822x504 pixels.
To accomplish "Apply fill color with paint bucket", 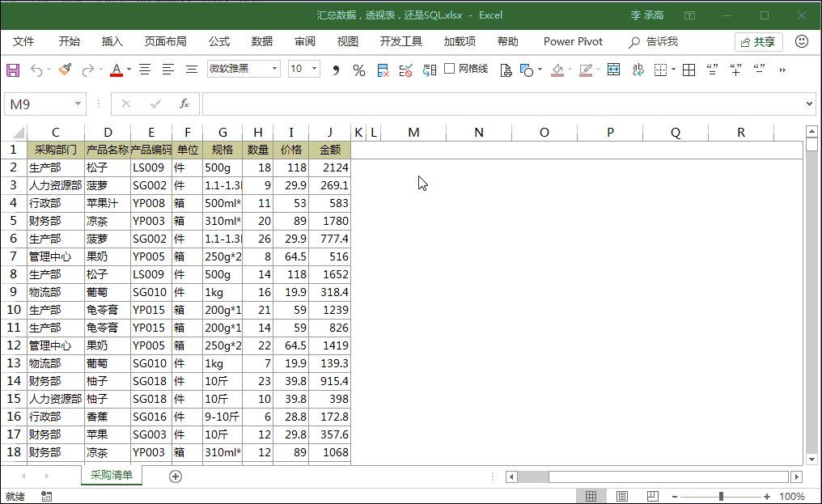I will click(x=557, y=70).
